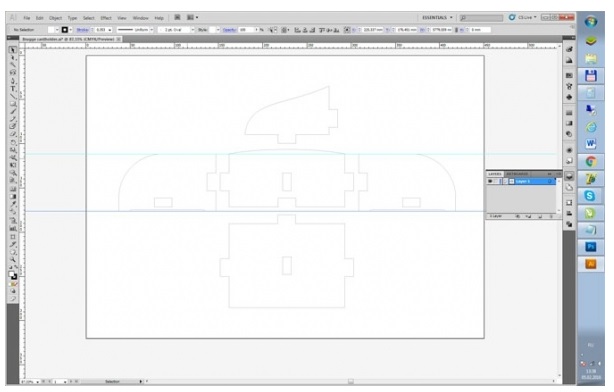Screen dimensions: 614x392
Task: Open the Swatches panel from the dock
Action: click(569, 75)
